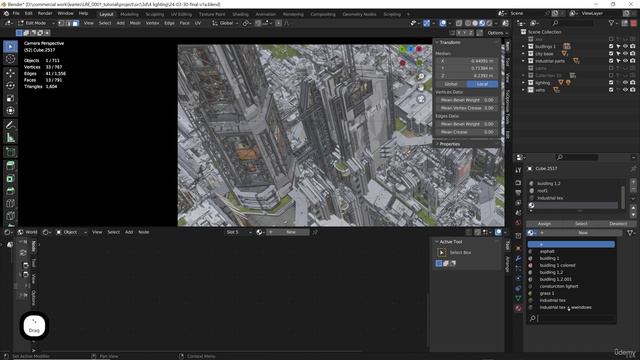Click the zoom magnifier gizmo in viewport
Image resolution: width=640 pixels, height=360 pixels.
[x=421, y=77]
